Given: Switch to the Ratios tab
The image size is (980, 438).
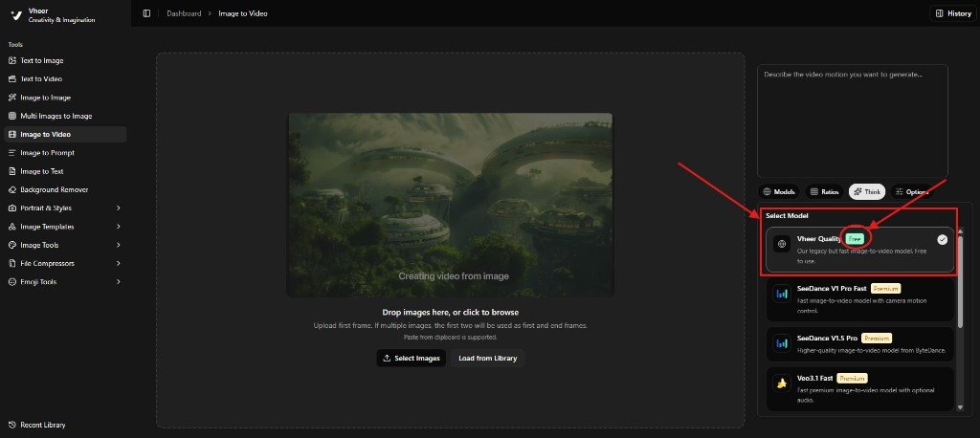Looking at the screenshot, I should coord(823,191).
